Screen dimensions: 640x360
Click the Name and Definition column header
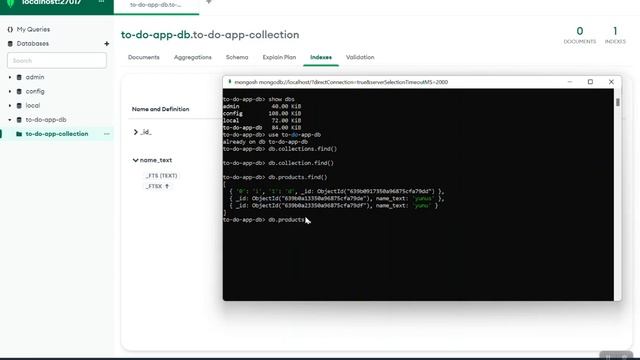coord(160,109)
